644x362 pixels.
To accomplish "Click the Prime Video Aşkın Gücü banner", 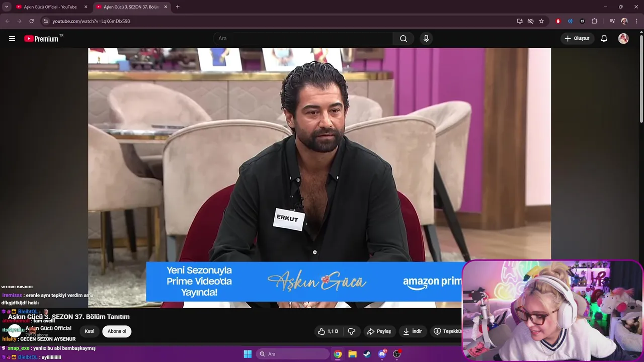I will click(304, 282).
